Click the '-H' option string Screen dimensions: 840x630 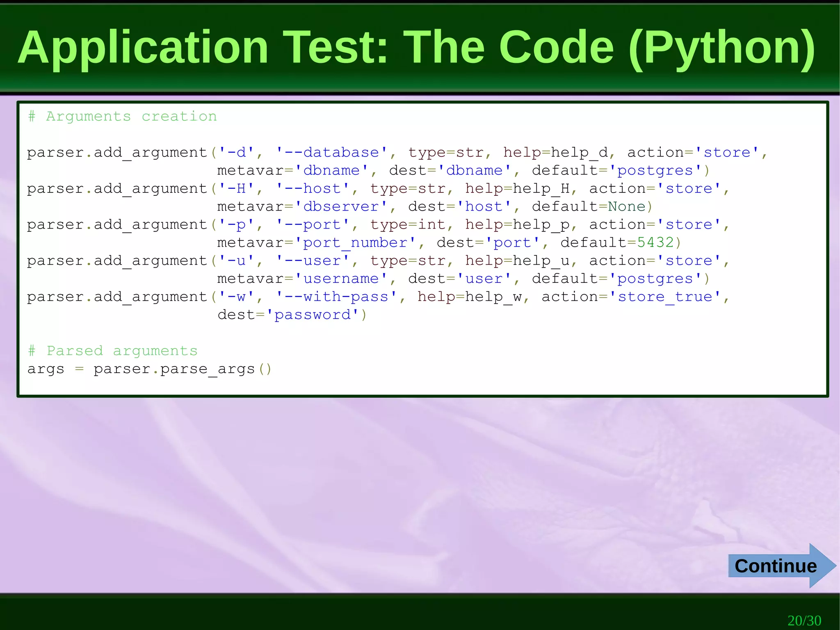click(x=237, y=188)
